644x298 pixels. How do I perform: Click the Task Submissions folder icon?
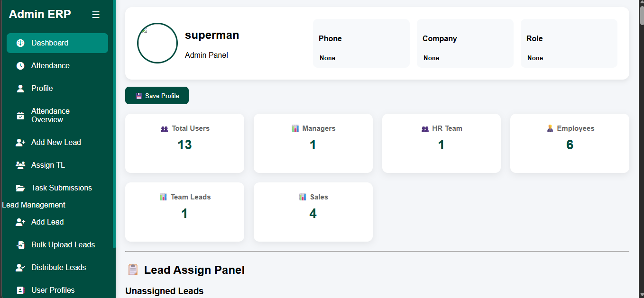coord(20,188)
